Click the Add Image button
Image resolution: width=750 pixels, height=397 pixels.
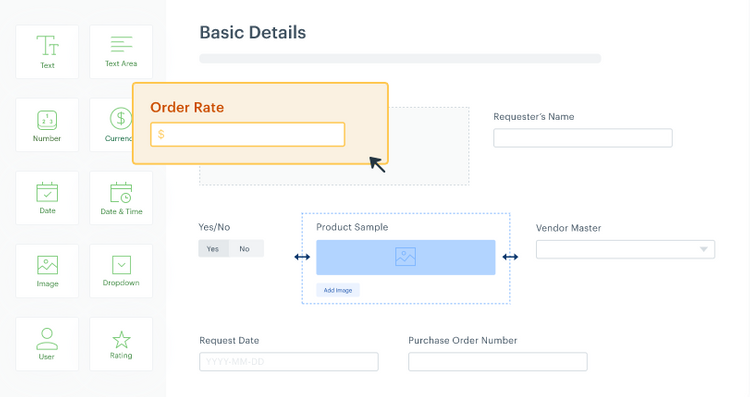tap(338, 290)
